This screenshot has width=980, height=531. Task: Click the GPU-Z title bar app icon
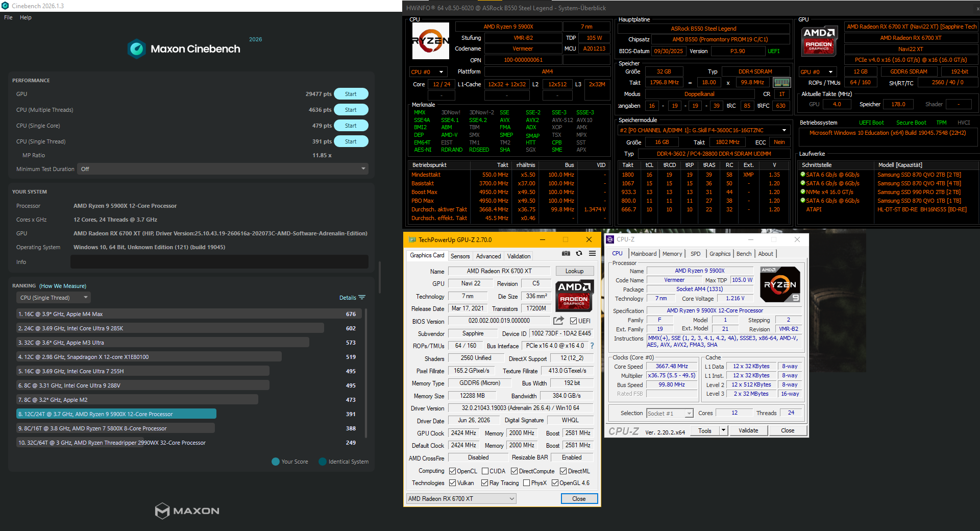pos(411,239)
